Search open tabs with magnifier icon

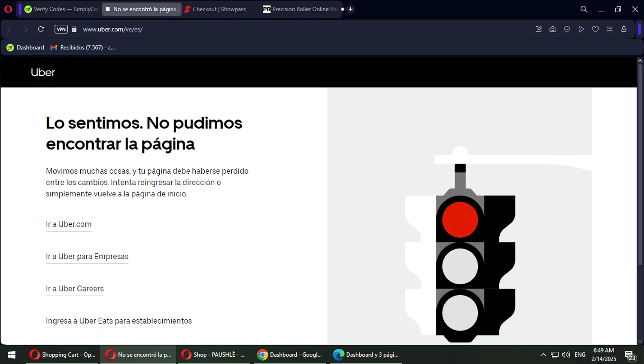coord(584,9)
